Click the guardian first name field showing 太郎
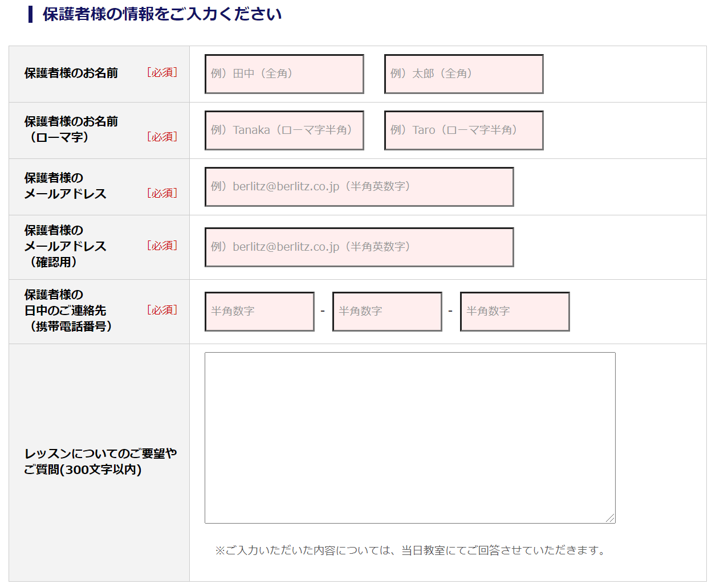 coord(463,74)
